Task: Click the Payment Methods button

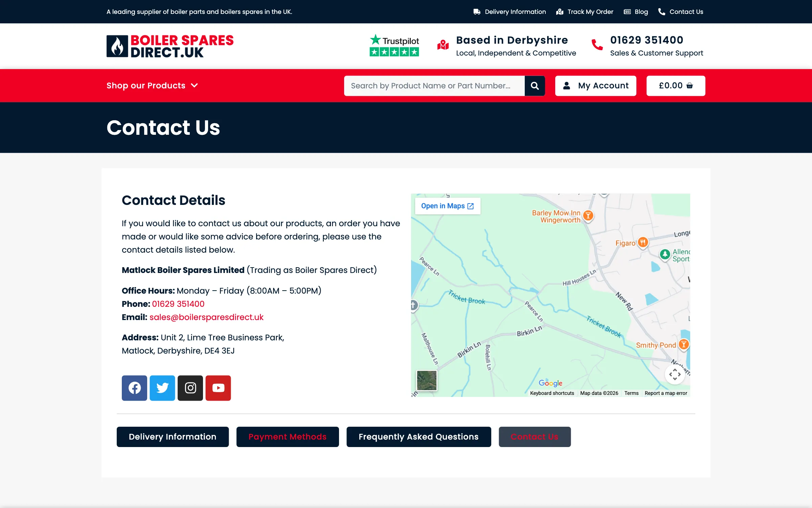Action: click(x=288, y=437)
